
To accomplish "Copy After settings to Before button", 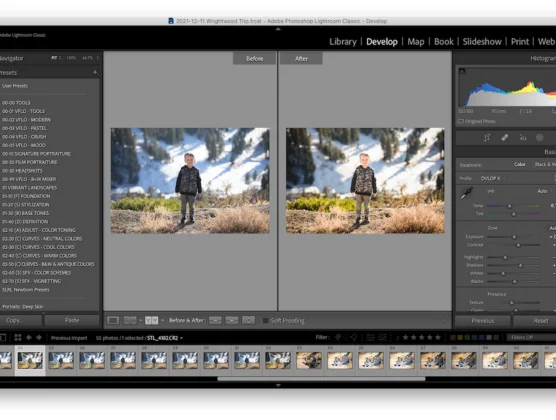I will [232, 321].
